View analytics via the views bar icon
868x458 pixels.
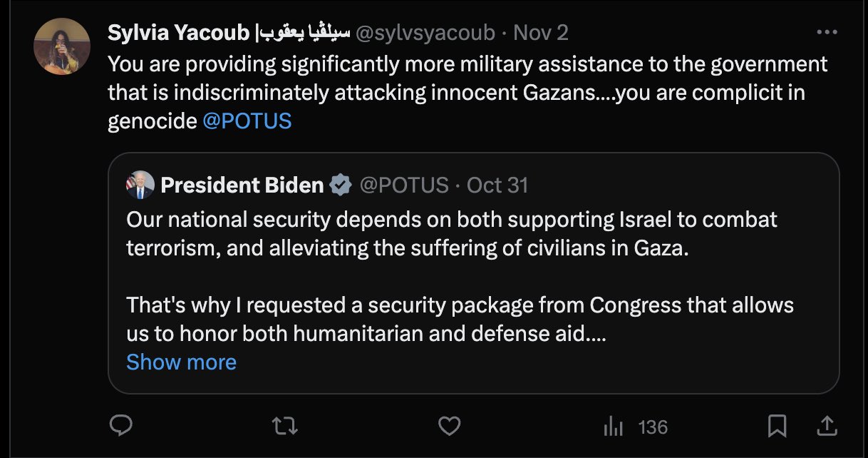tap(613, 427)
